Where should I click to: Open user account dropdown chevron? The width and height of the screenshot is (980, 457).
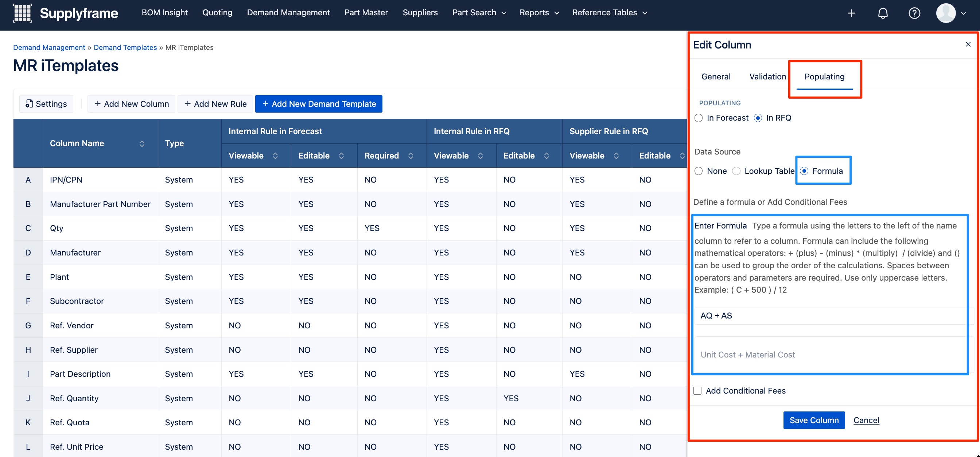point(964,13)
